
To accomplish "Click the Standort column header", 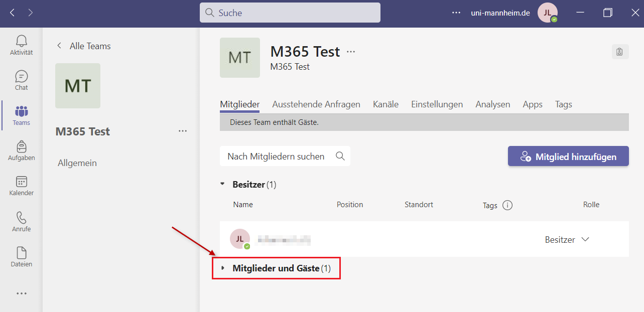I will pos(419,205).
